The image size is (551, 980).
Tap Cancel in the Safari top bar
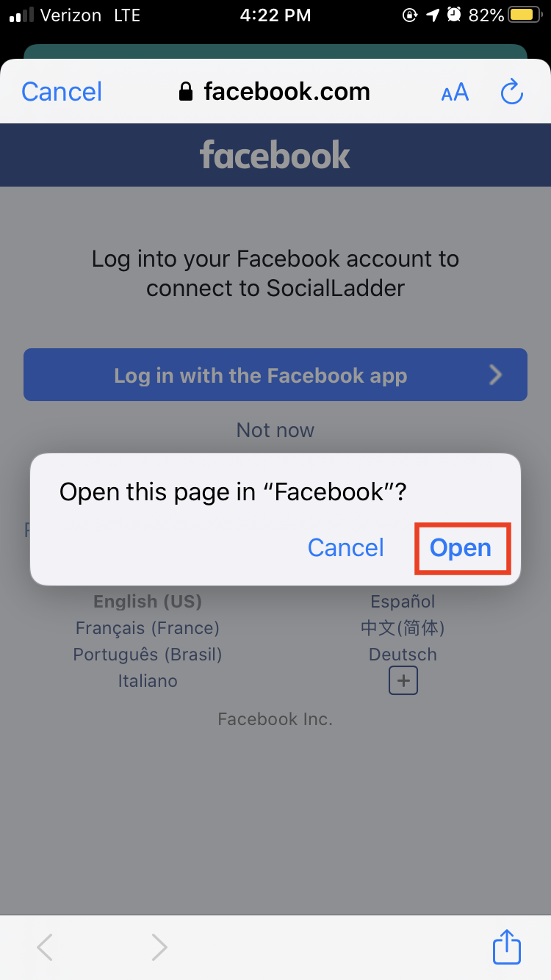coord(62,92)
